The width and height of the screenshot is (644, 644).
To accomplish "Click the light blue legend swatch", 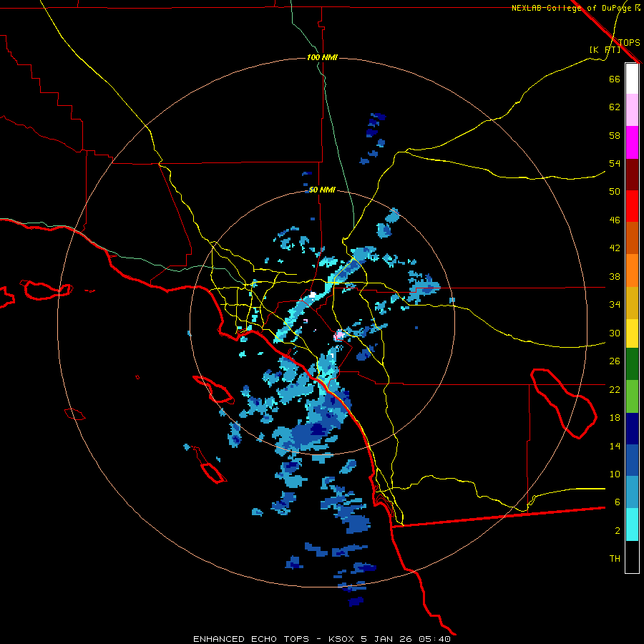I will [x=632, y=492].
